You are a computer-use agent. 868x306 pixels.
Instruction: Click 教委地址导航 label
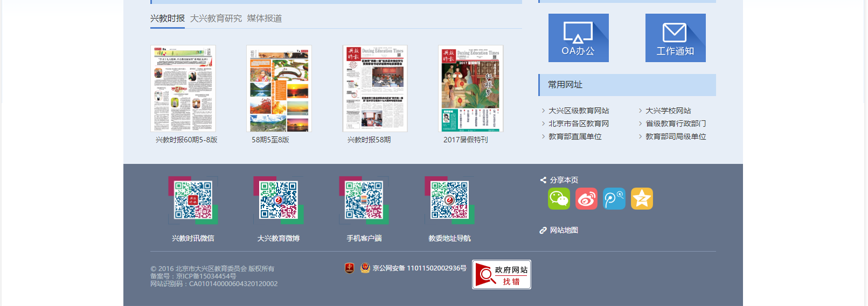[x=449, y=238]
